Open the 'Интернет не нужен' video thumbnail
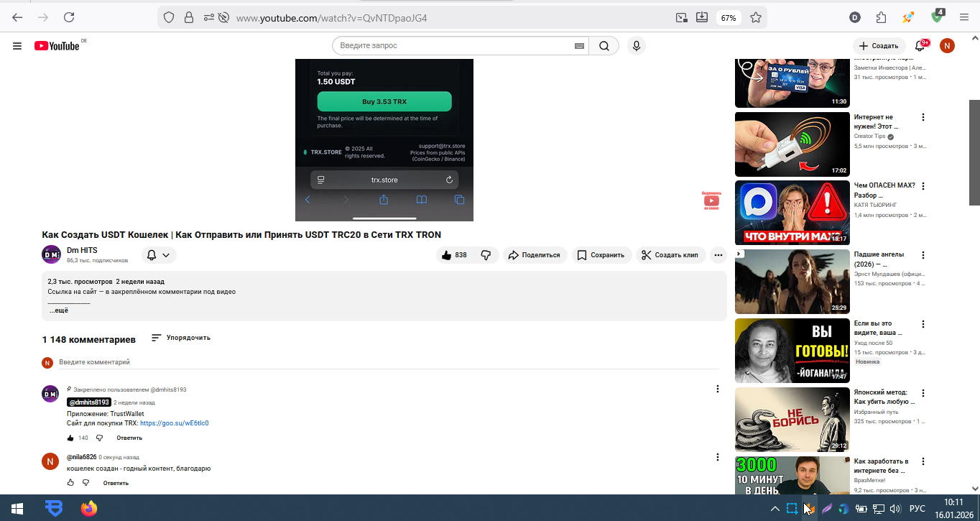The width and height of the screenshot is (980, 521). (x=792, y=144)
